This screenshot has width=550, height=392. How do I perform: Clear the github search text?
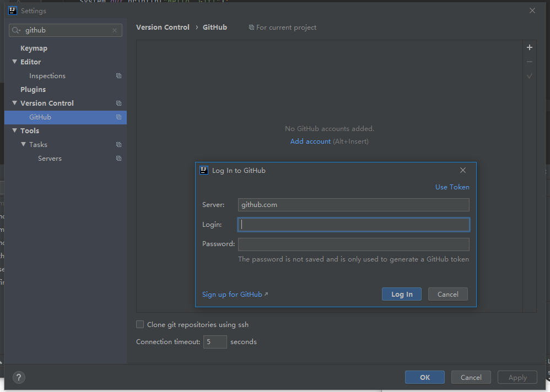114,30
